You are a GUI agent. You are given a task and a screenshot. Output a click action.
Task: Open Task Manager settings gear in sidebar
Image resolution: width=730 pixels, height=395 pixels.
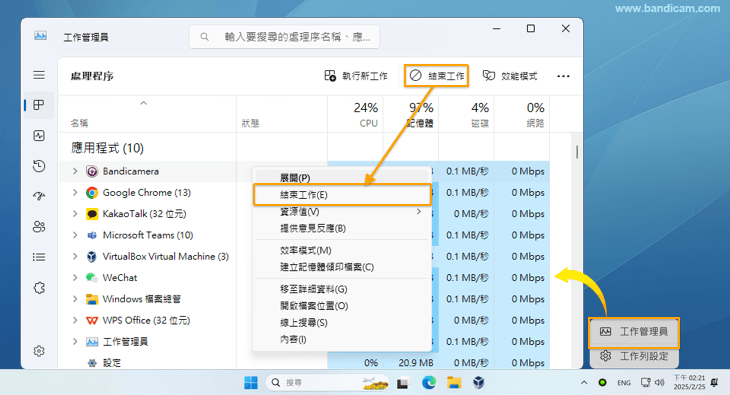tap(39, 351)
